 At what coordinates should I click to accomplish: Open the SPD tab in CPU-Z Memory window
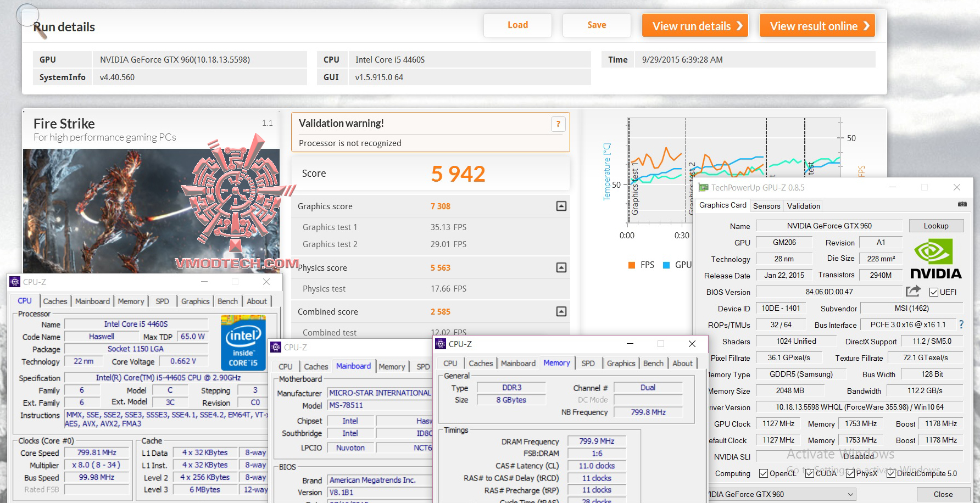[588, 364]
